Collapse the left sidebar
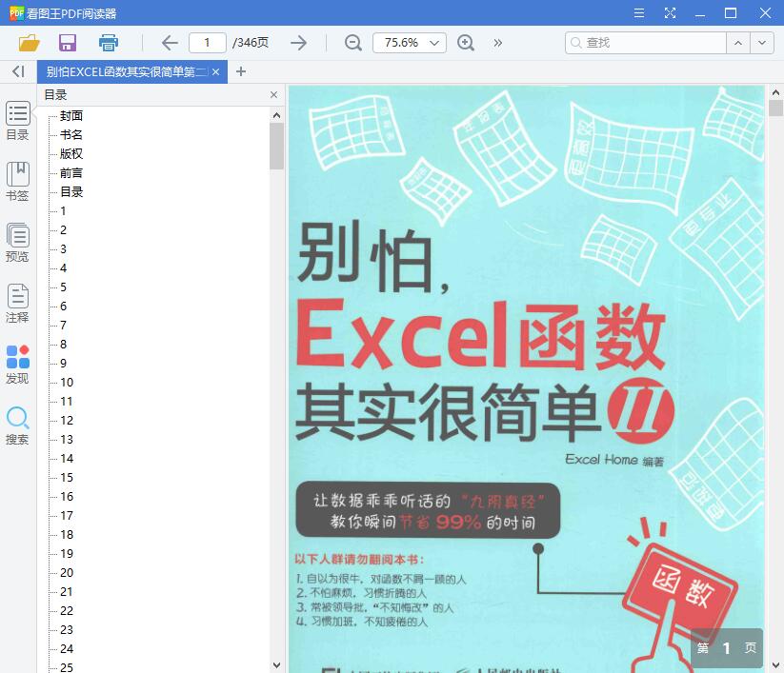784x673 pixels. [x=18, y=71]
